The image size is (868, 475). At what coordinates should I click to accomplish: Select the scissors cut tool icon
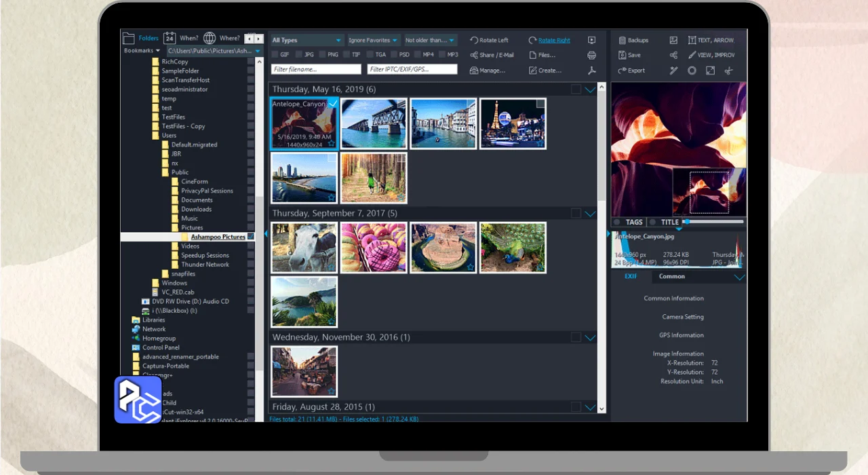pos(729,71)
